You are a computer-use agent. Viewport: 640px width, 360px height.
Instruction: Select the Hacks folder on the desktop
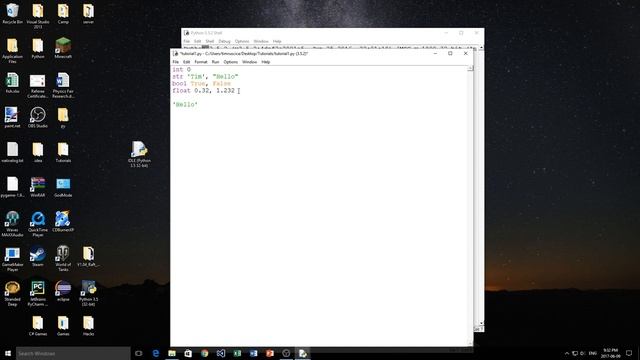pyautogui.click(x=88, y=326)
